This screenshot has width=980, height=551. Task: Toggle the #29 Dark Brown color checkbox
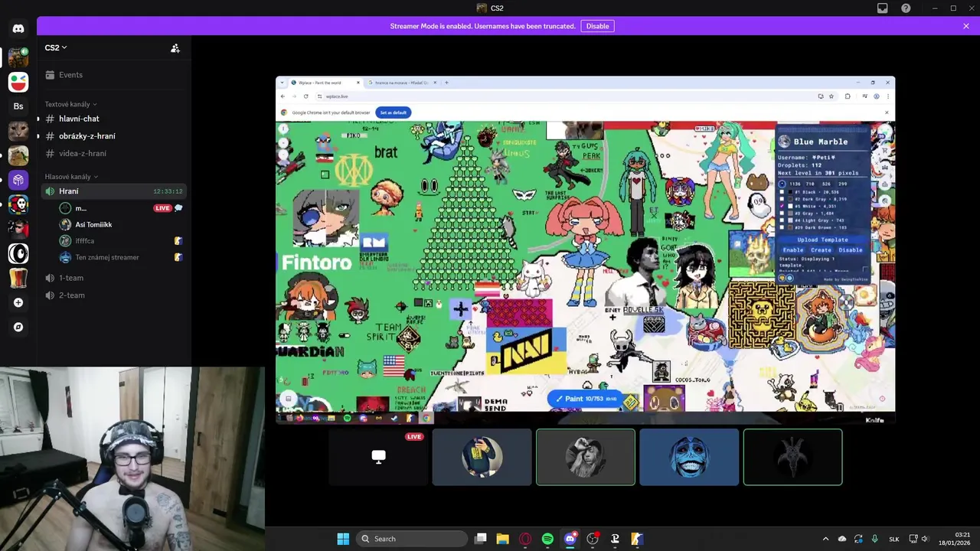coord(782,227)
